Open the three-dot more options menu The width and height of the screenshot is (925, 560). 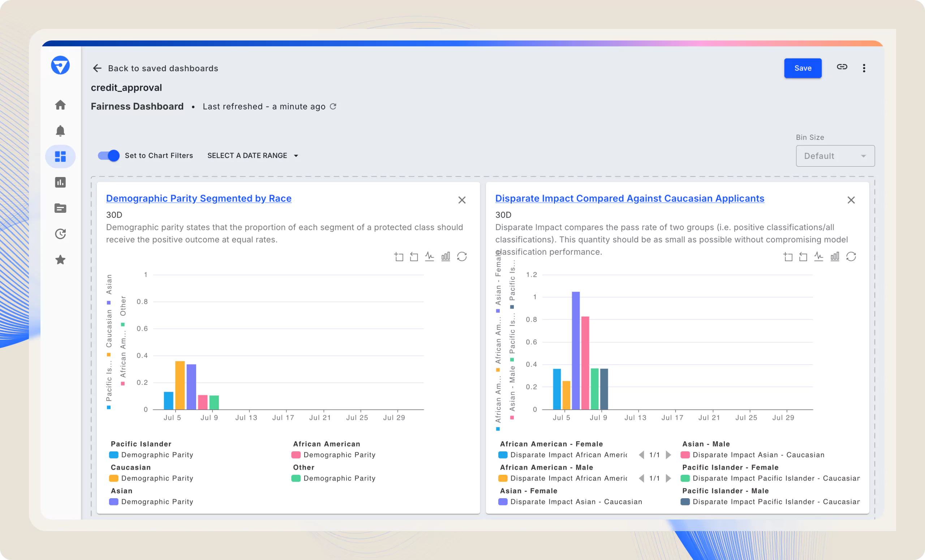click(864, 68)
